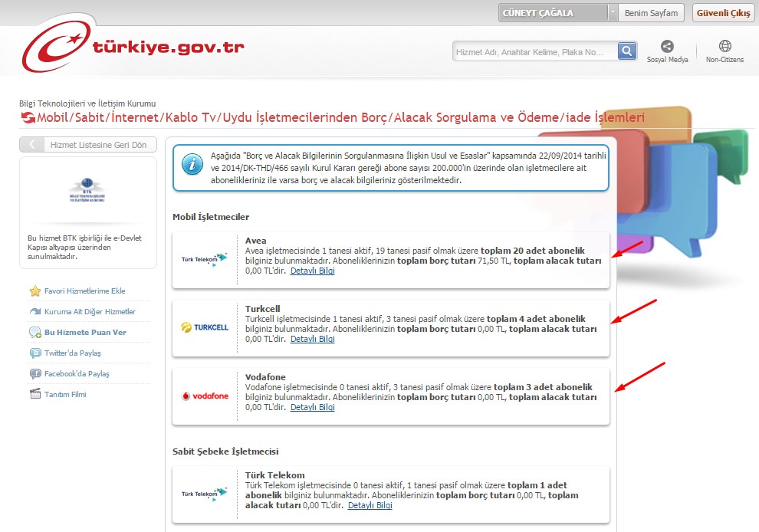Viewport: 759px width, 532px height.
Task: Open Detaylı Bilgi for Türk Telekom
Action: [370, 506]
